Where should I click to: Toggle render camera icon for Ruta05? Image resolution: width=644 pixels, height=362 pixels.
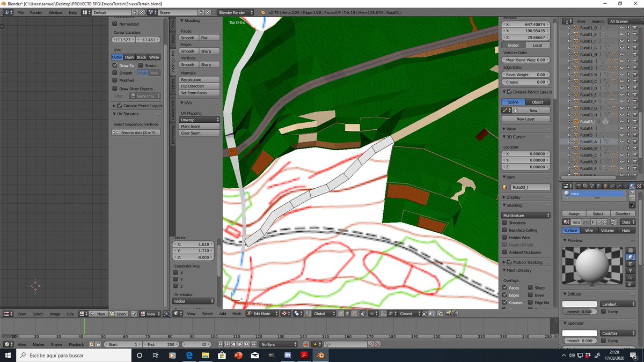click(x=635, y=135)
